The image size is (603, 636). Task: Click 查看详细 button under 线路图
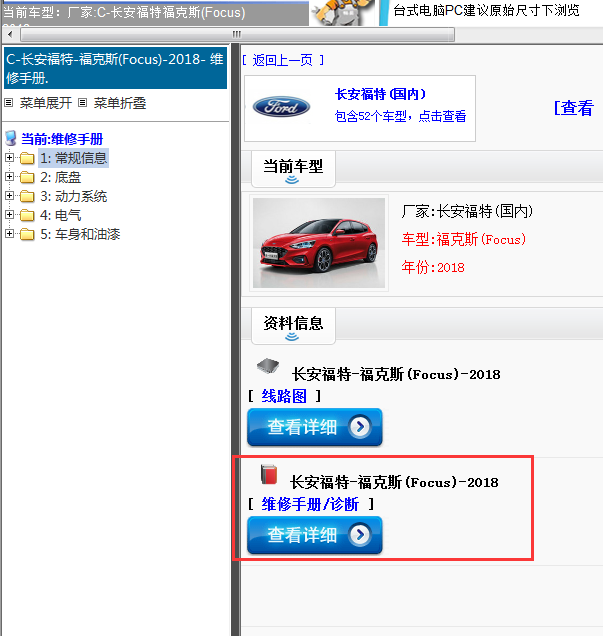point(315,427)
